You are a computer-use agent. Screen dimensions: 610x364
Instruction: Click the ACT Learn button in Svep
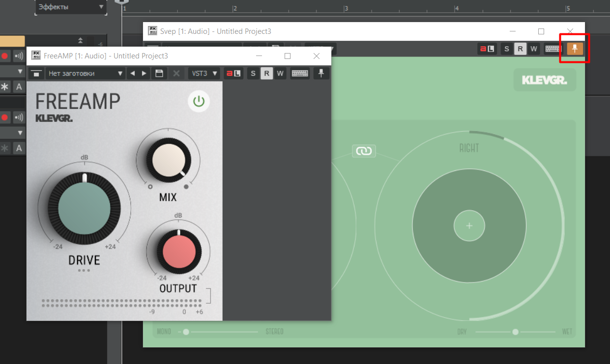pos(487,49)
